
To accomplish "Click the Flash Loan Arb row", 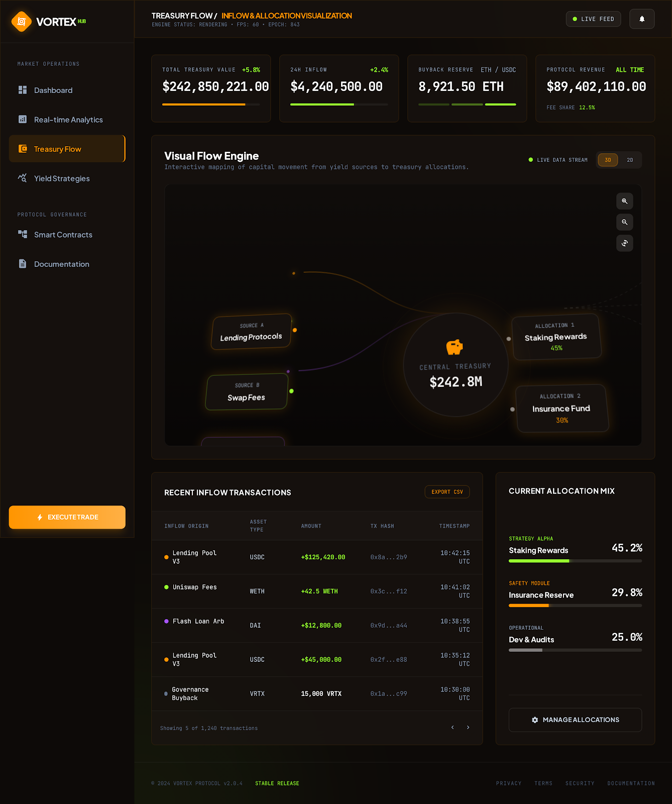I will tap(317, 626).
